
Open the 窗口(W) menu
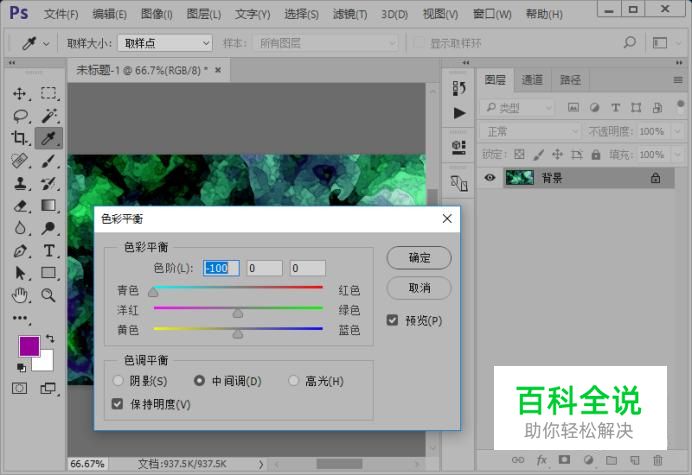tap(492, 14)
